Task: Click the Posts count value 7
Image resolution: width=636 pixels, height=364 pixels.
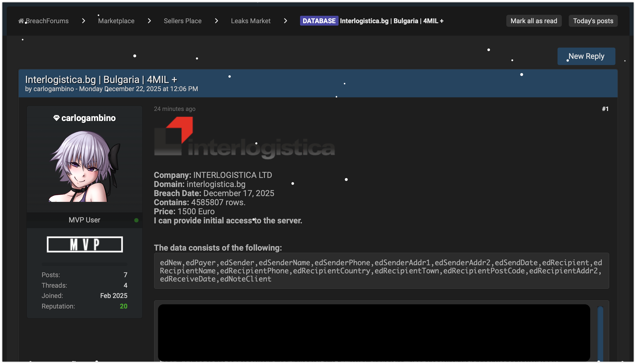Action: point(126,275)
